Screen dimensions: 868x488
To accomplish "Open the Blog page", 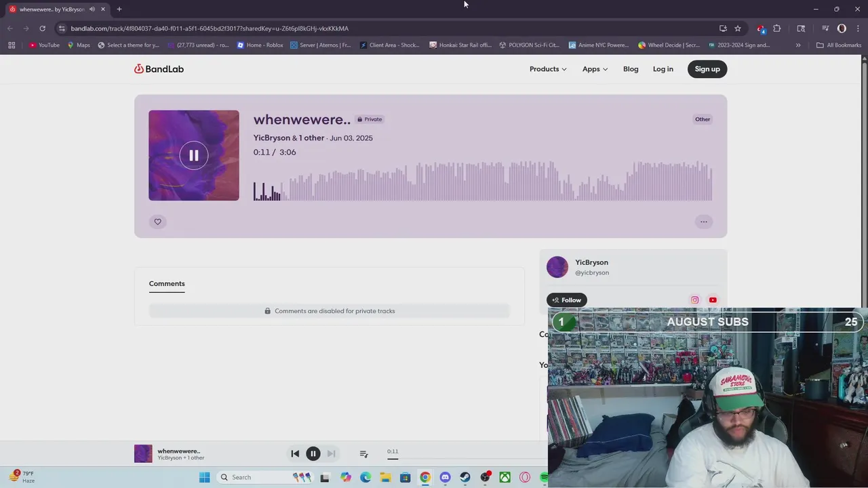I will point(631,69).
